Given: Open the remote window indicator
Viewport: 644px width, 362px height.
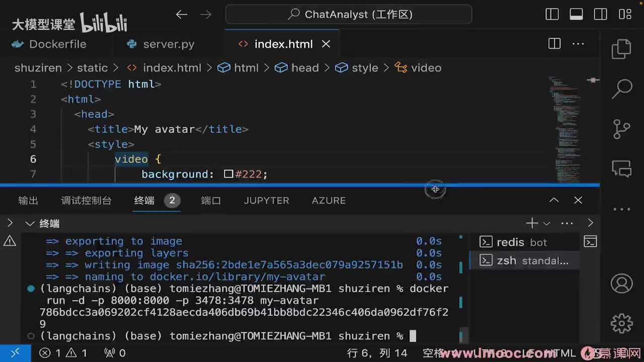Looking at the screenshot, I should (15, 353).
